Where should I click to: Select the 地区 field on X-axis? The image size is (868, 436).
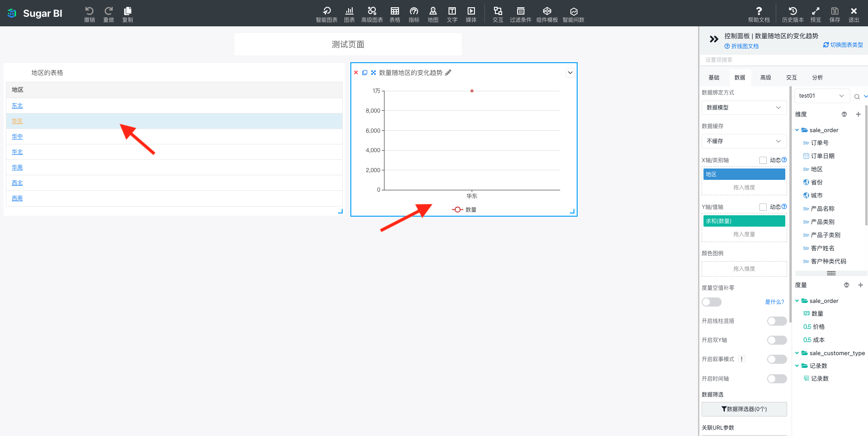coord(744,174)
